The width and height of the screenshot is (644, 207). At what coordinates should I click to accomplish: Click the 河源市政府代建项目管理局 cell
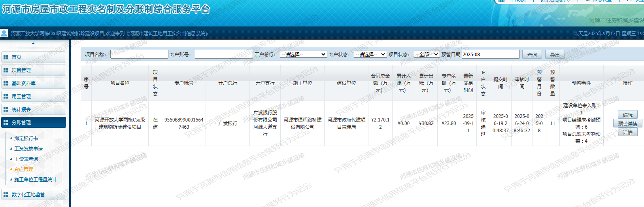coord(346,123)
